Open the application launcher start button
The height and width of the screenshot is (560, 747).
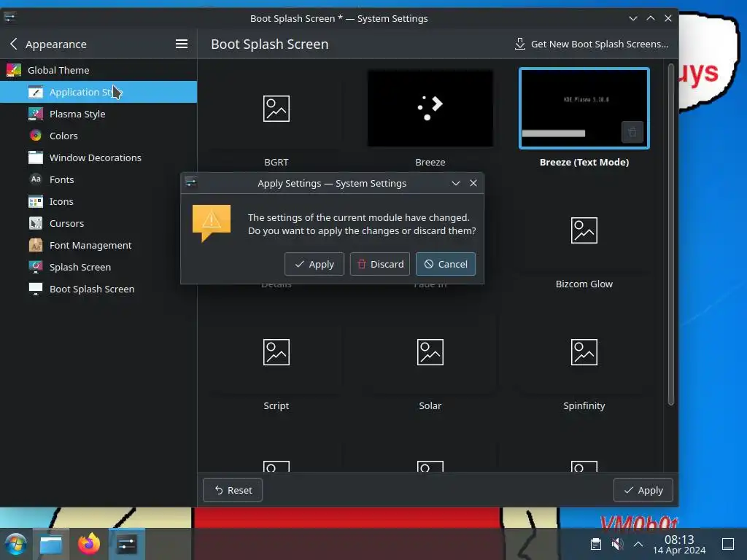(15, 544)
